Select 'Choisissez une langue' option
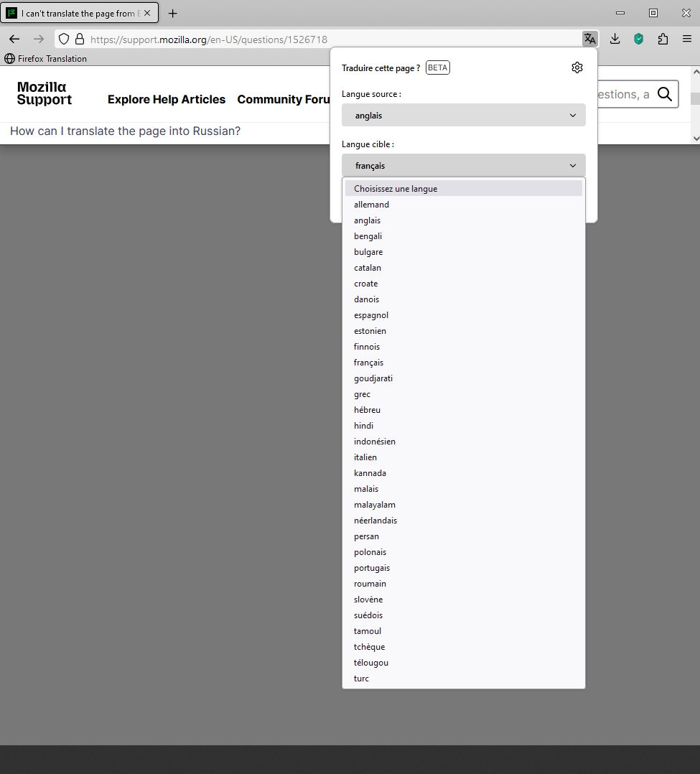Viewport: 700px width, 774px height. coord(464,189)
